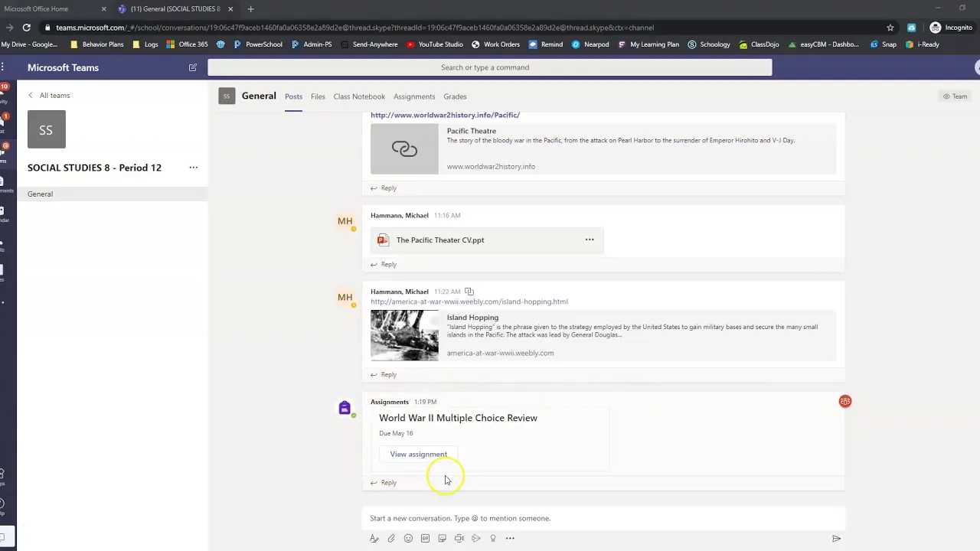Open the Behavior Plans bookmark folder
This screenshot has height=551, width=980.
pyautogui.click(x=96, y=44)
